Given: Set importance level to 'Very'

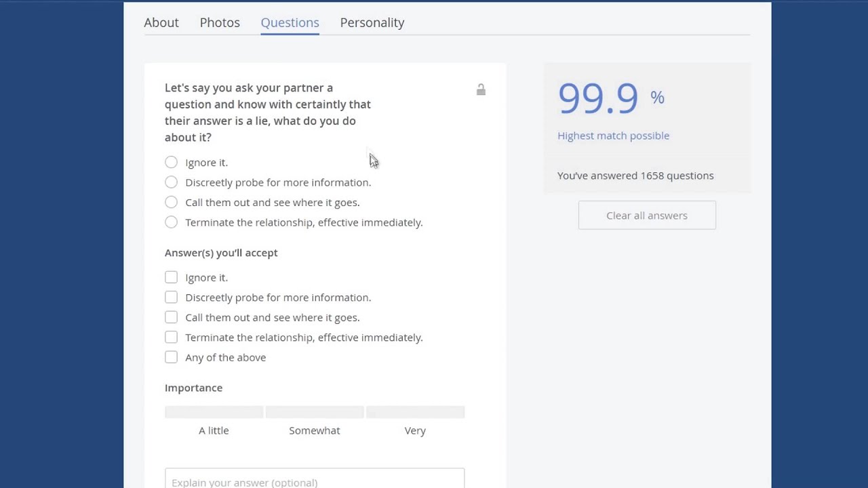Looking at the screenshot, I should click(415, 413).
